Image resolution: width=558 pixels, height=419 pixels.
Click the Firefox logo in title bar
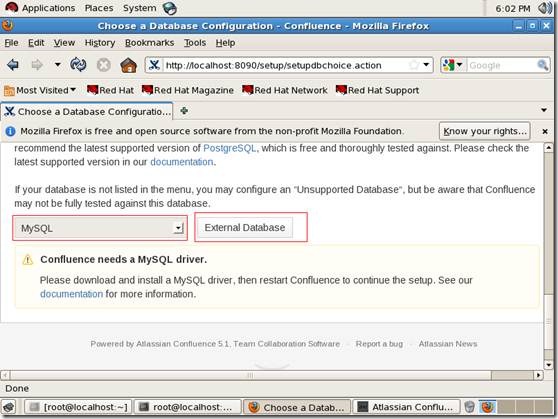coord(8,26)
